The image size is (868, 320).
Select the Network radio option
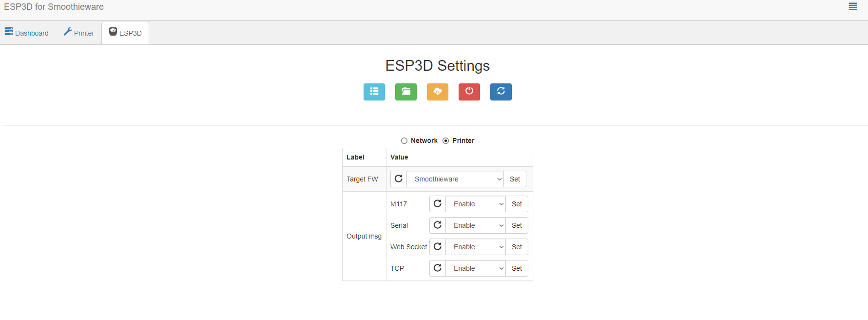pyautogui.click(x=404, y=140)
